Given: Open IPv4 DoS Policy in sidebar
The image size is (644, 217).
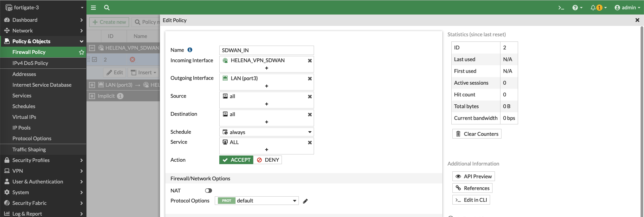Looking at the screenshot, I should pyautogui.click(x=30, y=63).
